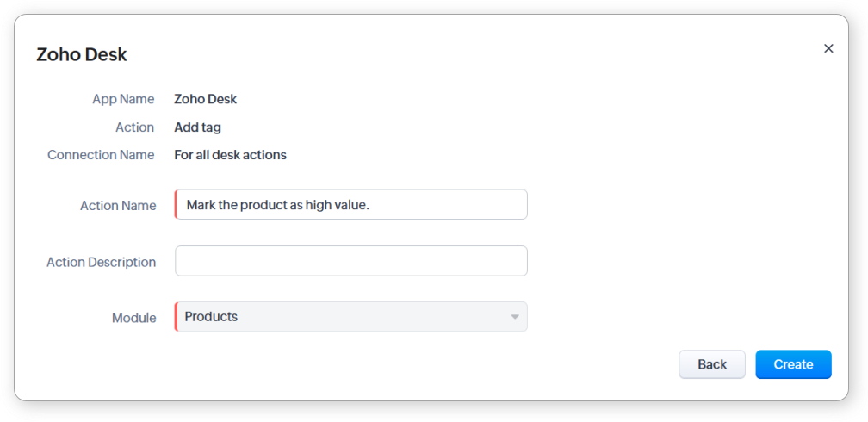Click the 'App Name' label
Screen dimensions: 868x422
coord(123,99)
